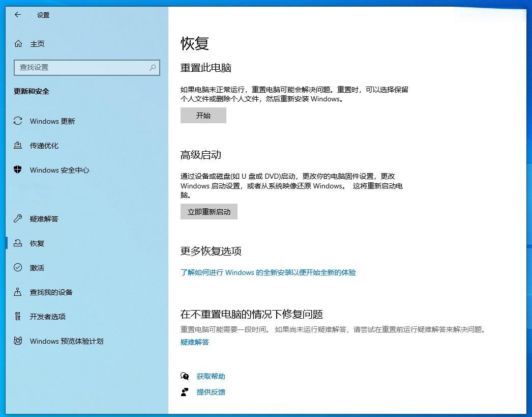
Task: Click the 传递优化 icon
Action: point(18,146)
